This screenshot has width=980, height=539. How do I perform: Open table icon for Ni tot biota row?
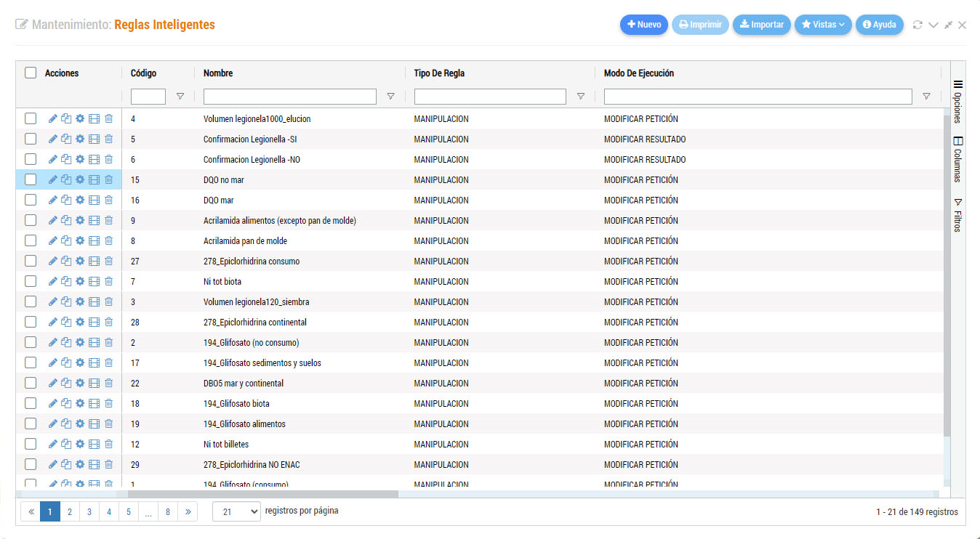click(94, 281)
